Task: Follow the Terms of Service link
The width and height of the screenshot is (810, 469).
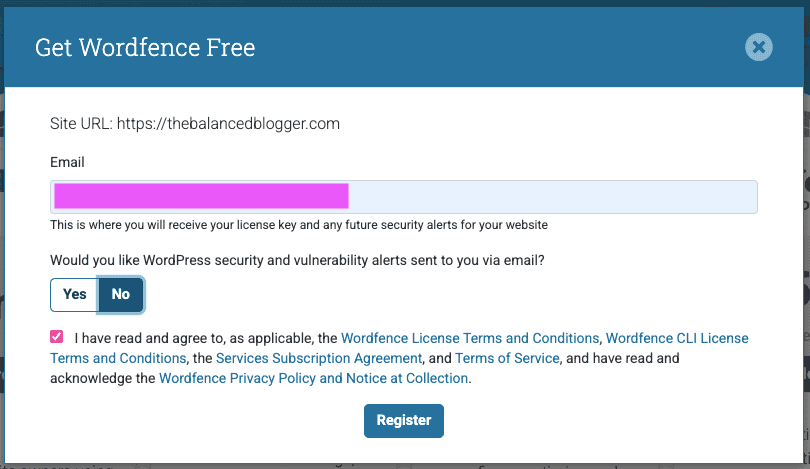Action: [x=507, y=358]
